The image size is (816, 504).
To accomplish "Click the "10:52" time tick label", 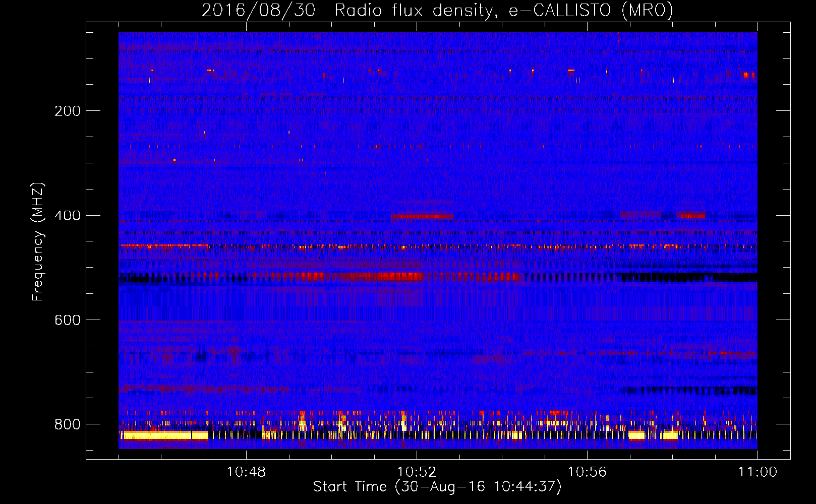I will 417,472.
